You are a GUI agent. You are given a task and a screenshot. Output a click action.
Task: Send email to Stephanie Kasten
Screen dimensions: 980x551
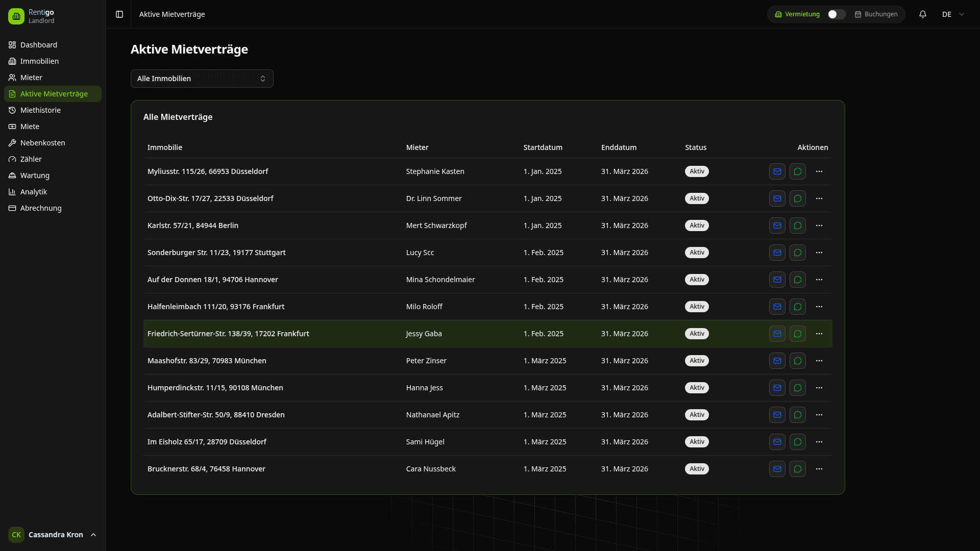point(777,171)
